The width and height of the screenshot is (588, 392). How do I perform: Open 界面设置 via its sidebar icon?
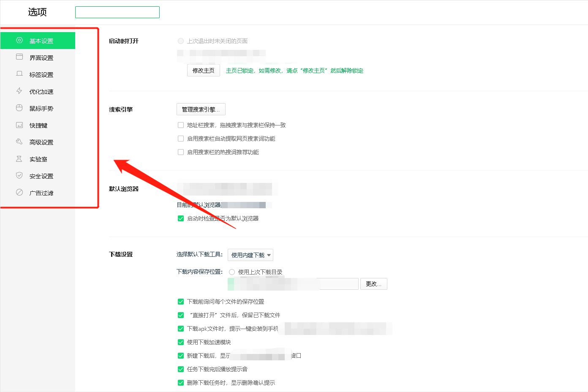coord(19,57)
